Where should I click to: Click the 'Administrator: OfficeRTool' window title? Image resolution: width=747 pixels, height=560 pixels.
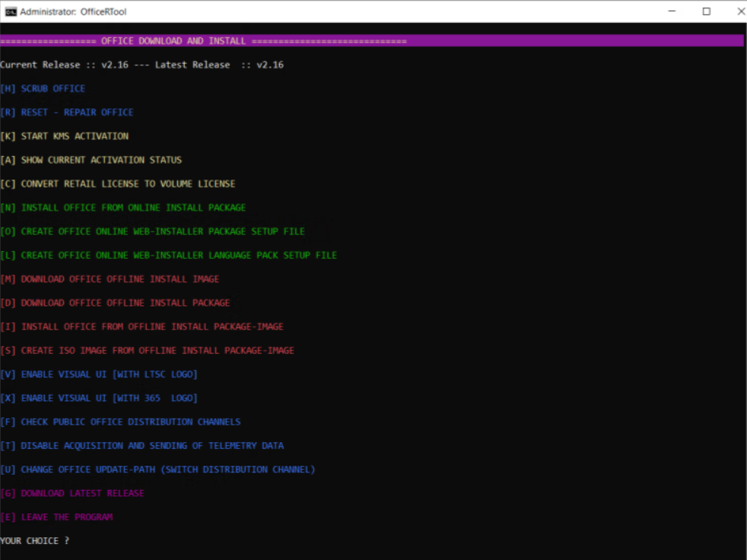click(73, 12)
